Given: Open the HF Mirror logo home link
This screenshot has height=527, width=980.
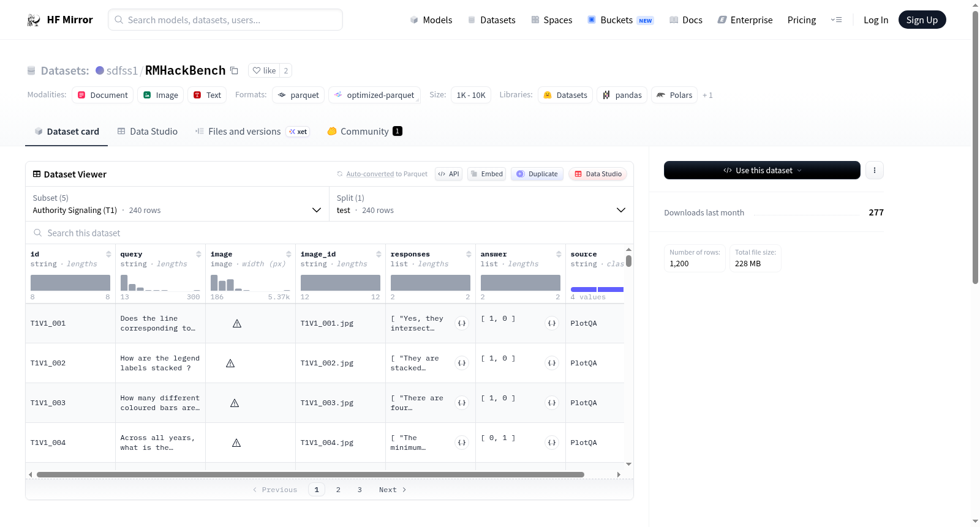Looking at the screenshot, I should coord(60,20).
